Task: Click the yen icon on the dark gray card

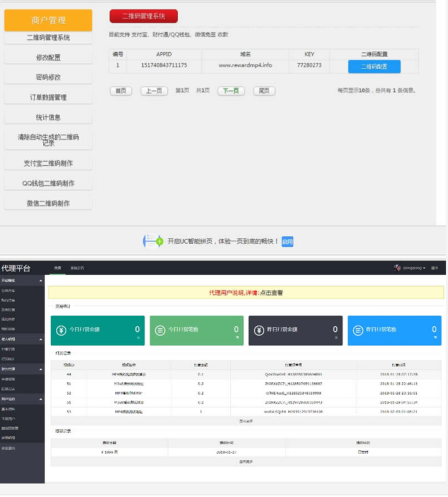Action: pos(259,330)
